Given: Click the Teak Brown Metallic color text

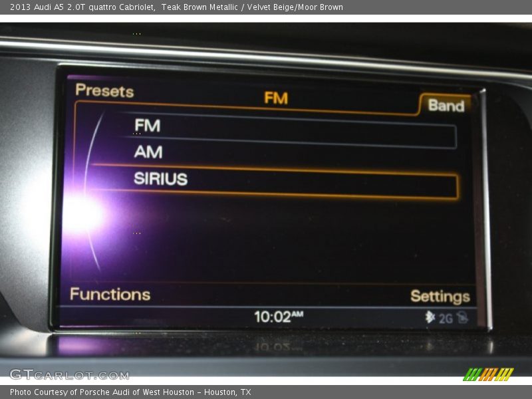Looking at the screenshot, I should (205, 7).
